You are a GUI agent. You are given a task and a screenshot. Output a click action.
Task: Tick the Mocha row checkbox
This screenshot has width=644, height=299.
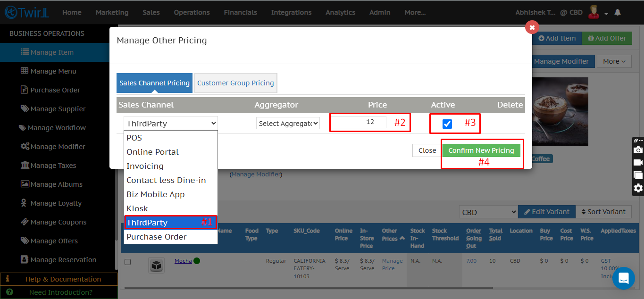[x=127, y=262]
